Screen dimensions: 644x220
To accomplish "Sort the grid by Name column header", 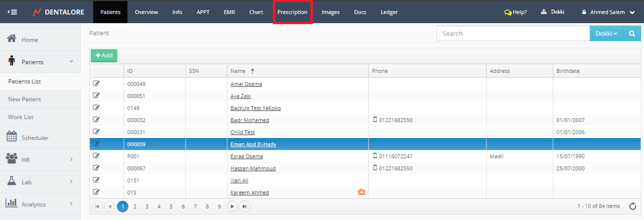I will [238, 71].
